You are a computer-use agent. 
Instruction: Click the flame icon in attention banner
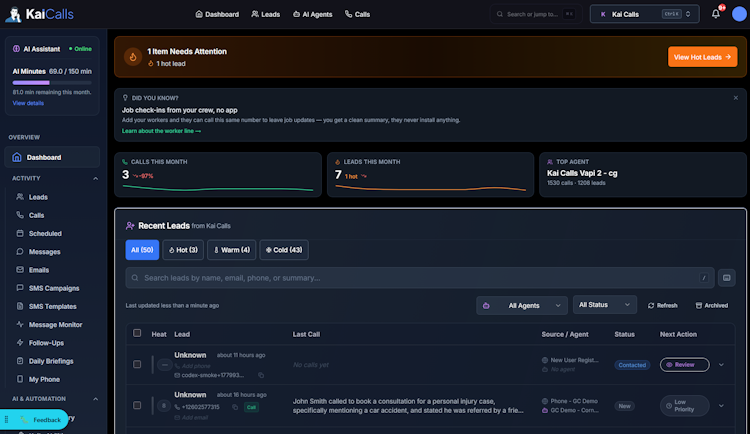132,57
